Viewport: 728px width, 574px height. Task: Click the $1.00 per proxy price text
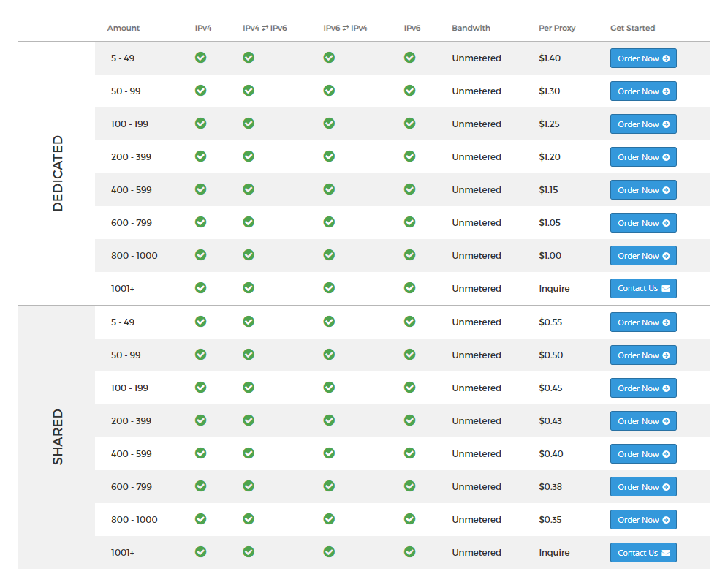[550, 255]
